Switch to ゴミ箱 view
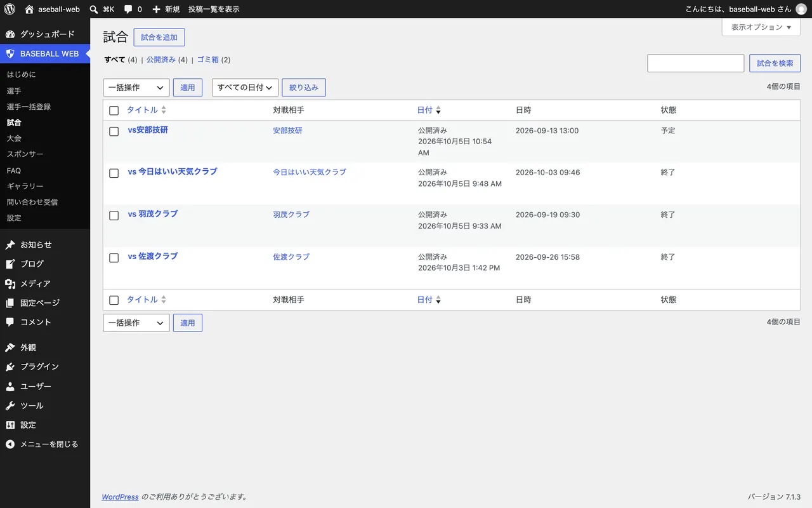This screenshot has height=508, width=812. [207, 60]
